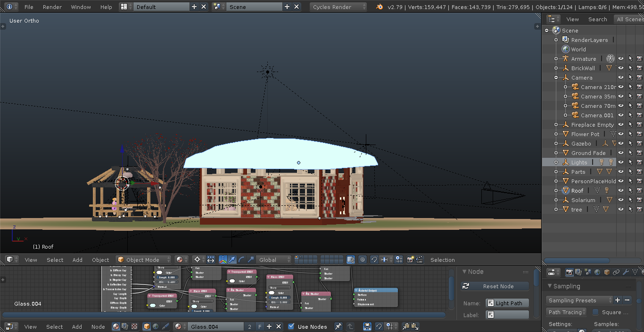Open the Modifiers wrench tab
Screen dimensions: 644x332
[x=626, y=272]
